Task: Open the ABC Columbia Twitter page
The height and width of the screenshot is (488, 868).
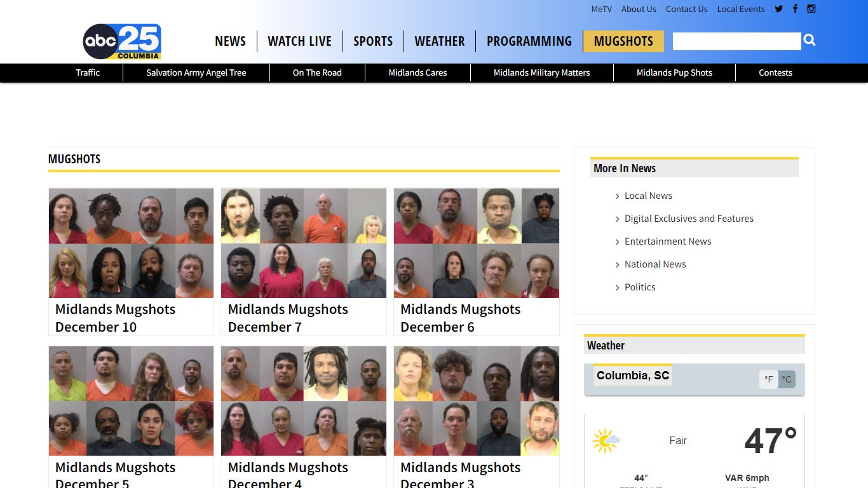Action: point(778,9)
